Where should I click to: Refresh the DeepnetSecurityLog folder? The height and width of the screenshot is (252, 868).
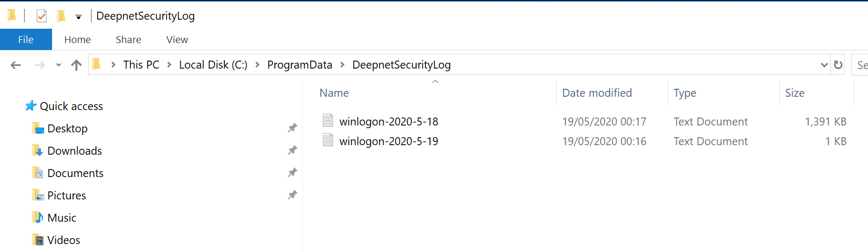point(838,65)
